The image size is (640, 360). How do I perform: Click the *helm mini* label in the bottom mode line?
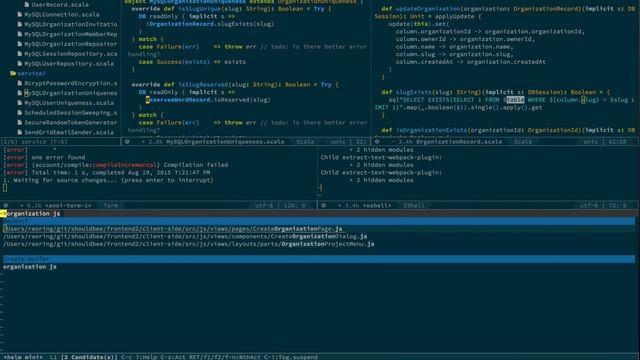point(23,357)
